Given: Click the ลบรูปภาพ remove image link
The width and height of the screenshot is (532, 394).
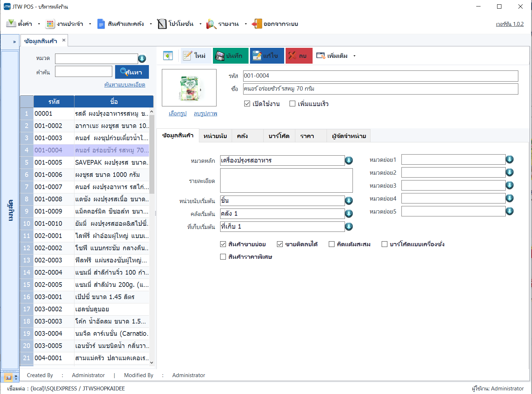Looking at the screenshot, I should click(x=205, y=114).
